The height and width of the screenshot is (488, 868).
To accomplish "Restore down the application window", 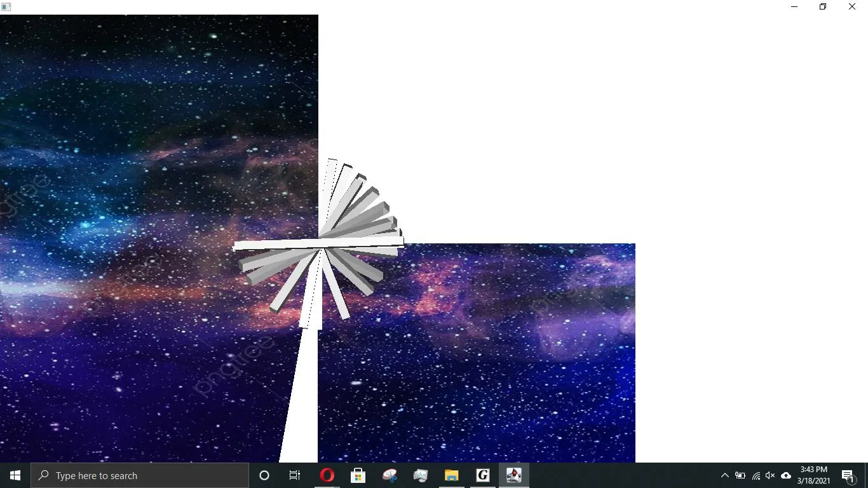I will [823, 7].
